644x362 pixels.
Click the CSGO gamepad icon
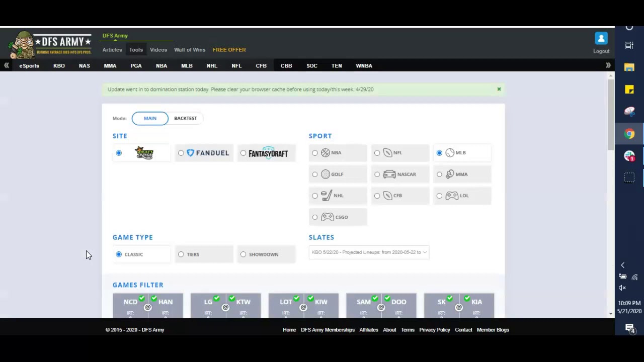pos(328,217)
